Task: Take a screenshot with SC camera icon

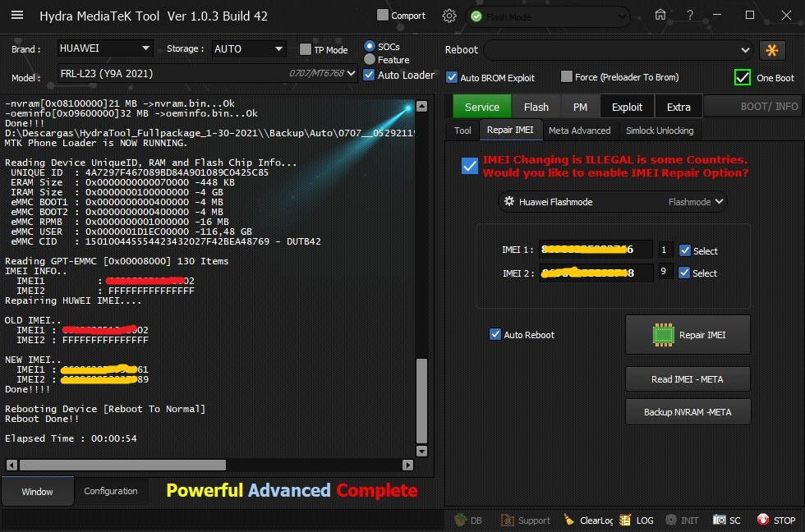Action: [x=720, y=520]
